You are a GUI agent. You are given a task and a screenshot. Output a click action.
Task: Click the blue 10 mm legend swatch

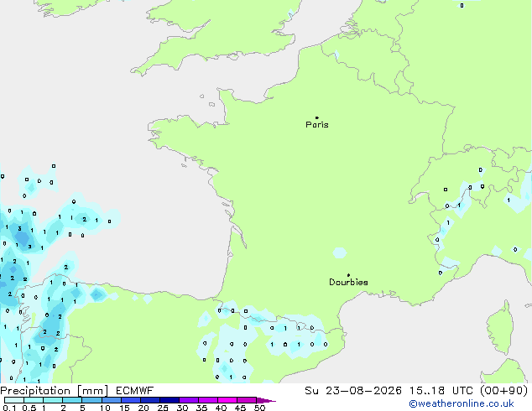tap(112, 400)
